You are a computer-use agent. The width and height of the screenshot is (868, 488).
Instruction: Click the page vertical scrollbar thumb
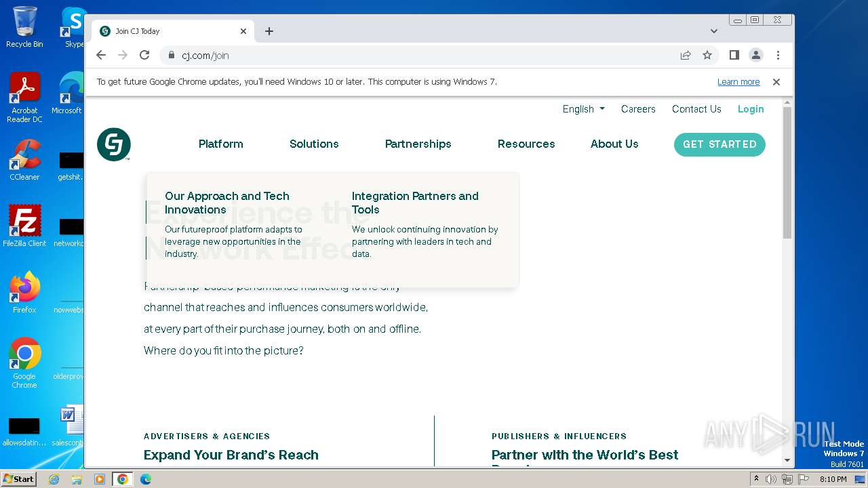(787, 173)
